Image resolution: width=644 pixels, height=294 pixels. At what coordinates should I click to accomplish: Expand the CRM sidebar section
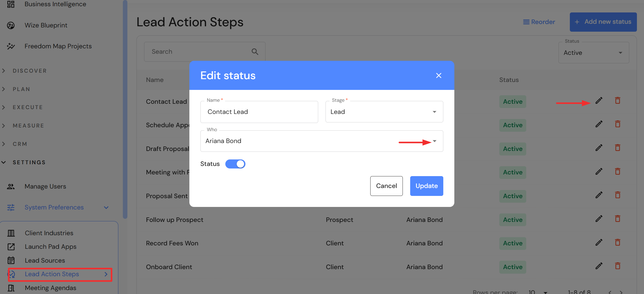20,144
